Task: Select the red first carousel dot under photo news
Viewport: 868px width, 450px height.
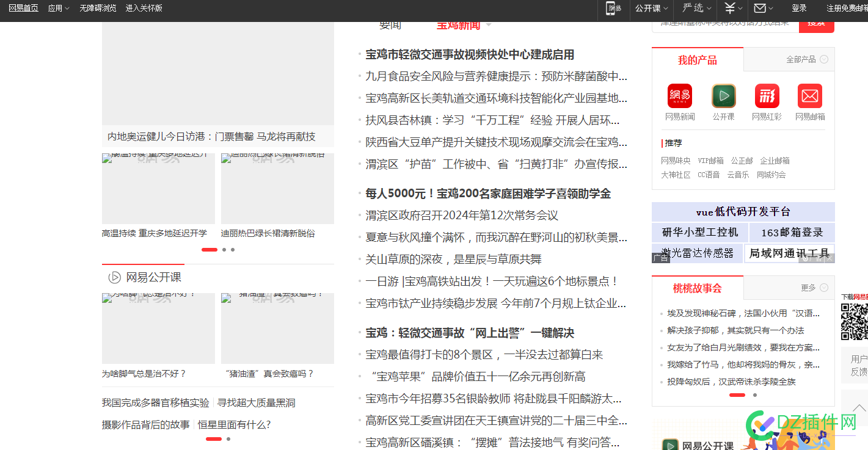Action: click(210, 250)
